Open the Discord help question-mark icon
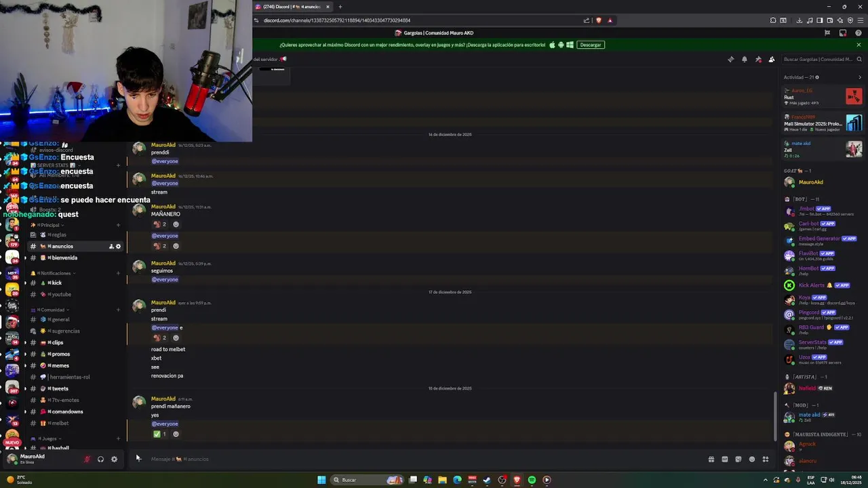The width and height of the screenshot is (868, 488). click(859, 33)
